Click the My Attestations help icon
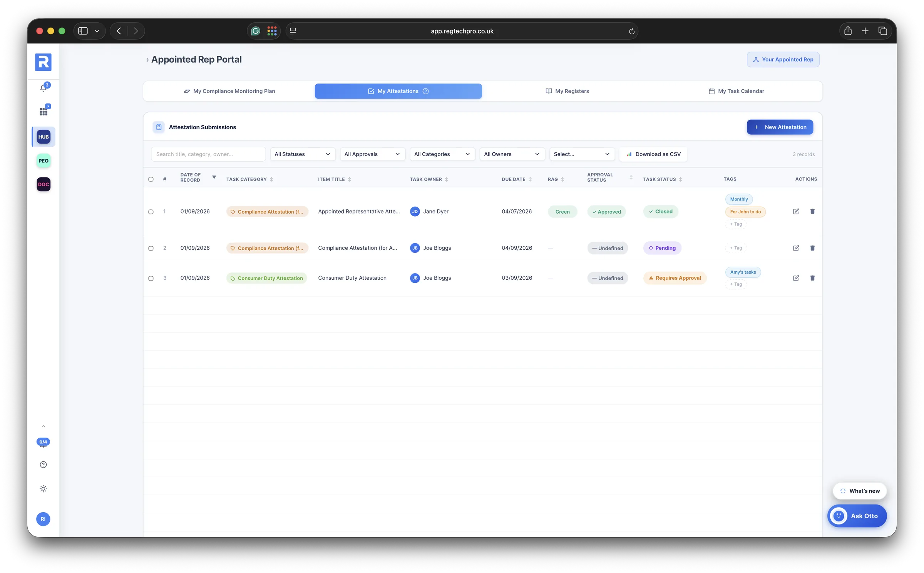Screen dimensions: 924x573 (425, 91)
